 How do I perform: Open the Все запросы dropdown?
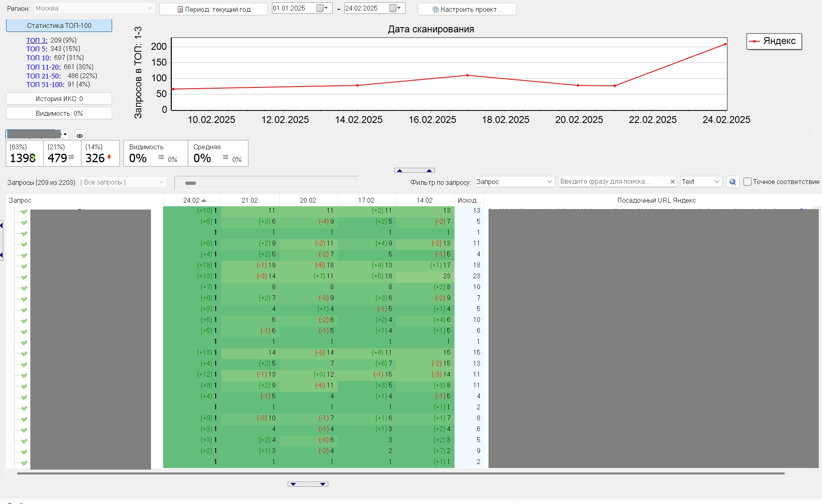[123, 182]
